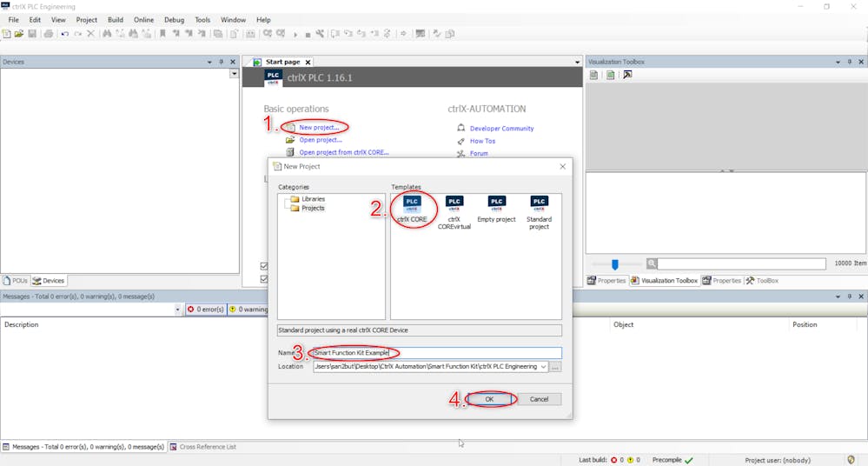
Task: Open the Devices panel title dropdown arrow
Action: click(209, 62)
